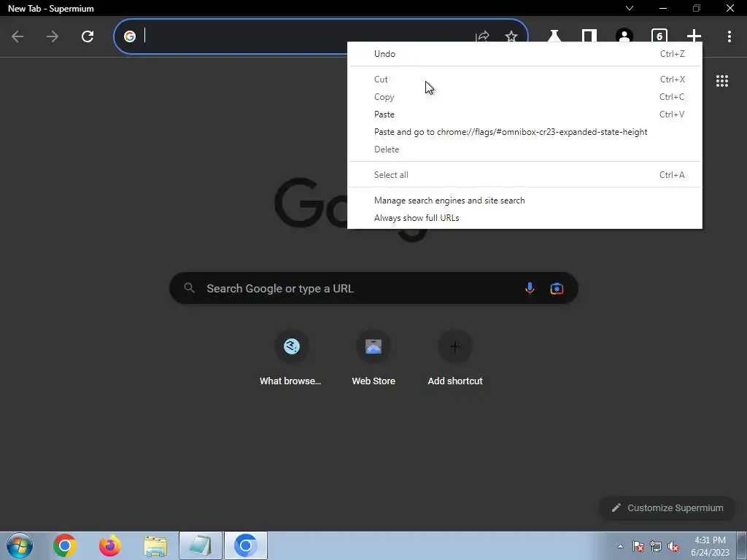Click the Customize Supermium button
This screenshot has height=560, width=747.
667,508
